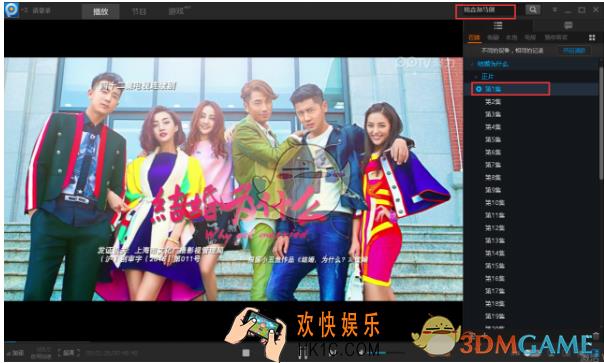
Task: Click the magnifier search button
Action: 533,10
